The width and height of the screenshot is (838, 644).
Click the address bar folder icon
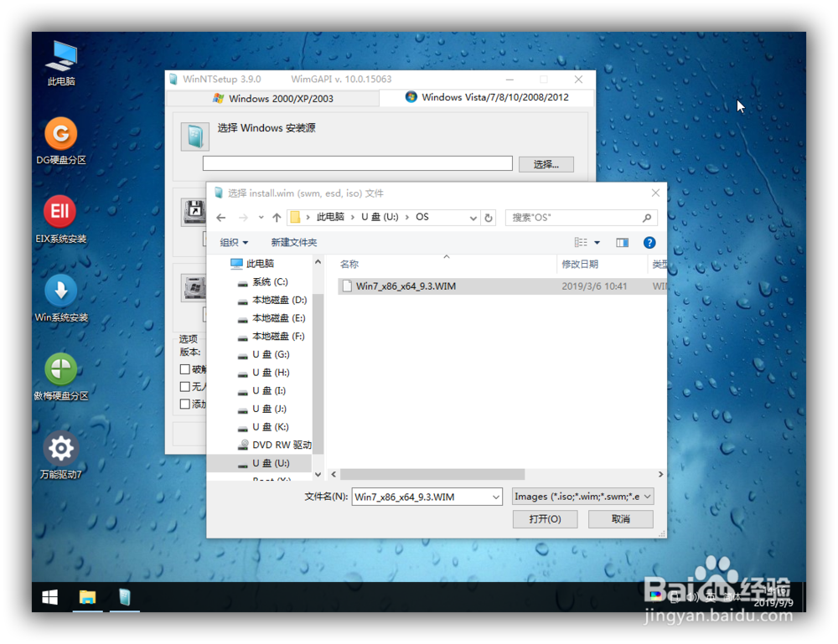294,218
